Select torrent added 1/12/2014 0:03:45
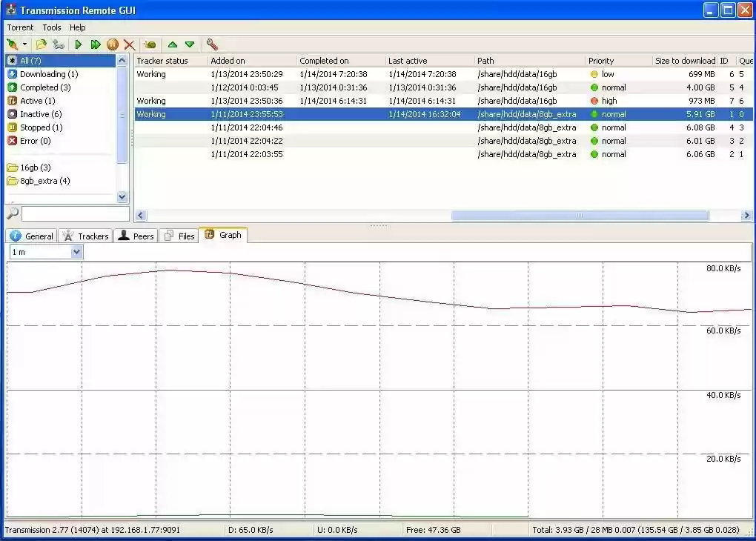The height and width of the screenshot is (541, 756). (x=443, y=87)
